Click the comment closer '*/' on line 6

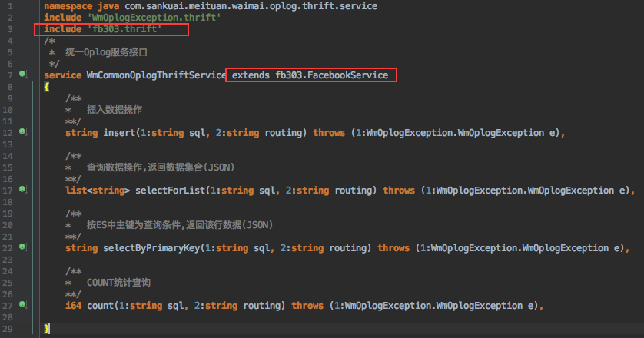(55, 64)
